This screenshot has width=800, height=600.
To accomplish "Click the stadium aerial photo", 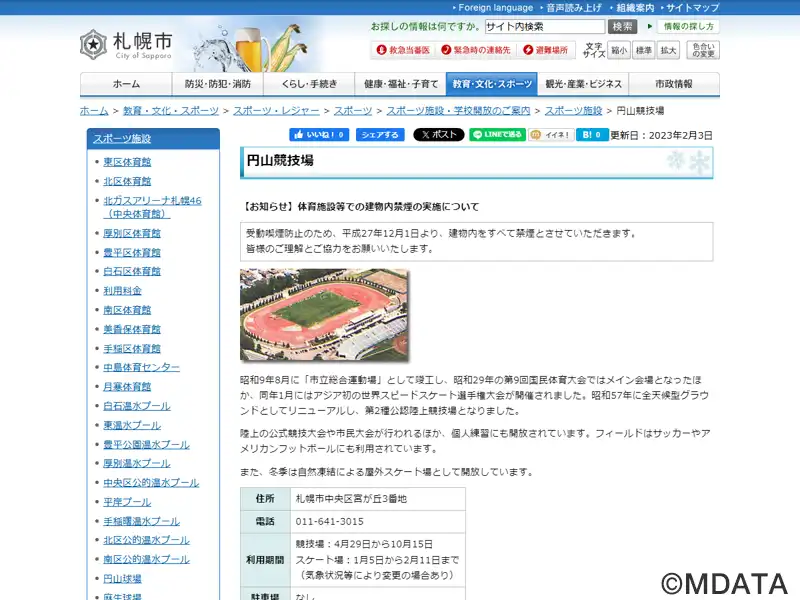I will [324, 315].
